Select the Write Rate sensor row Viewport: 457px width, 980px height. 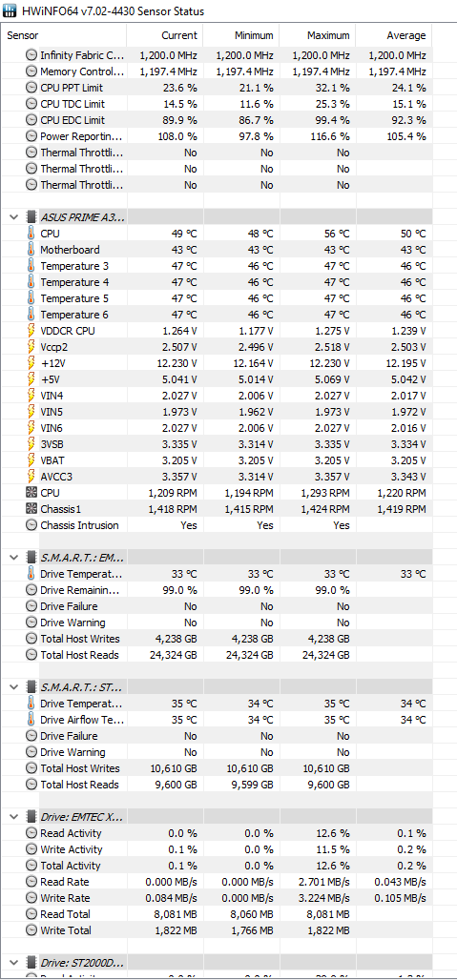click(217, 897)
